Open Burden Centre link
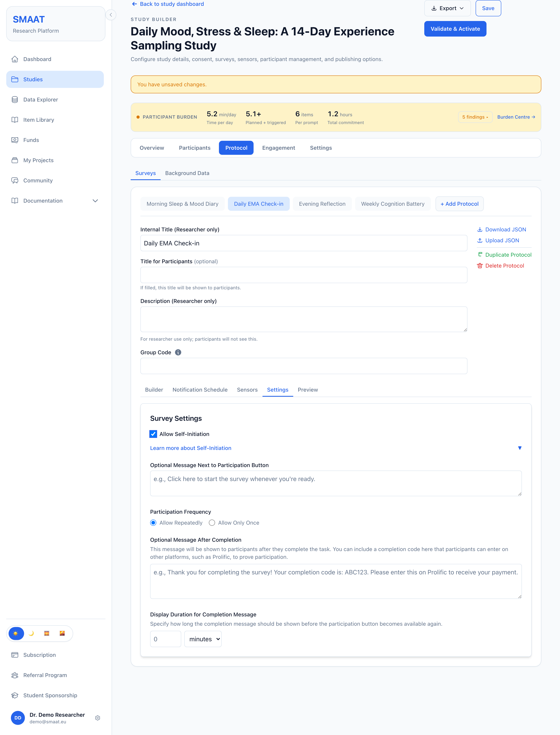The height and width of the screenshot is (735, 560). tap(516, 117)
